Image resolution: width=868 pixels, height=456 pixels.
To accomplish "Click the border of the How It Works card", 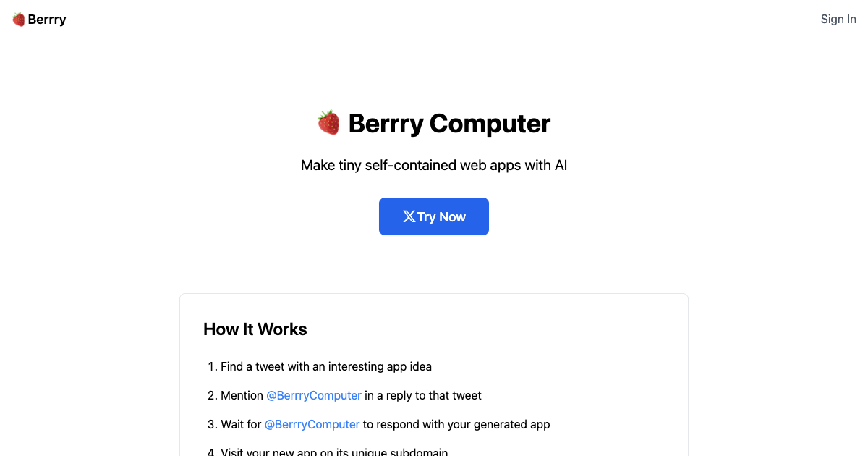I will [x=434, y=294].
